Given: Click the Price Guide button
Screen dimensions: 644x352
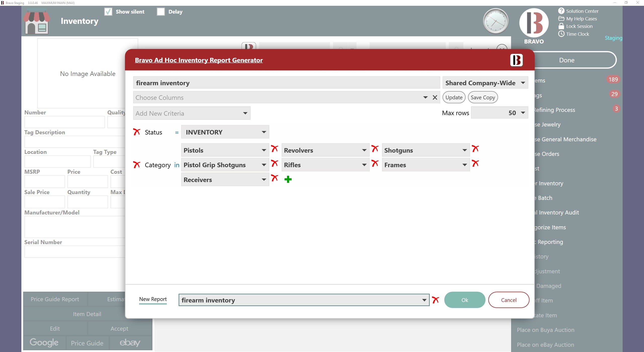Looking at the screenshot, I should pos(87,343).
